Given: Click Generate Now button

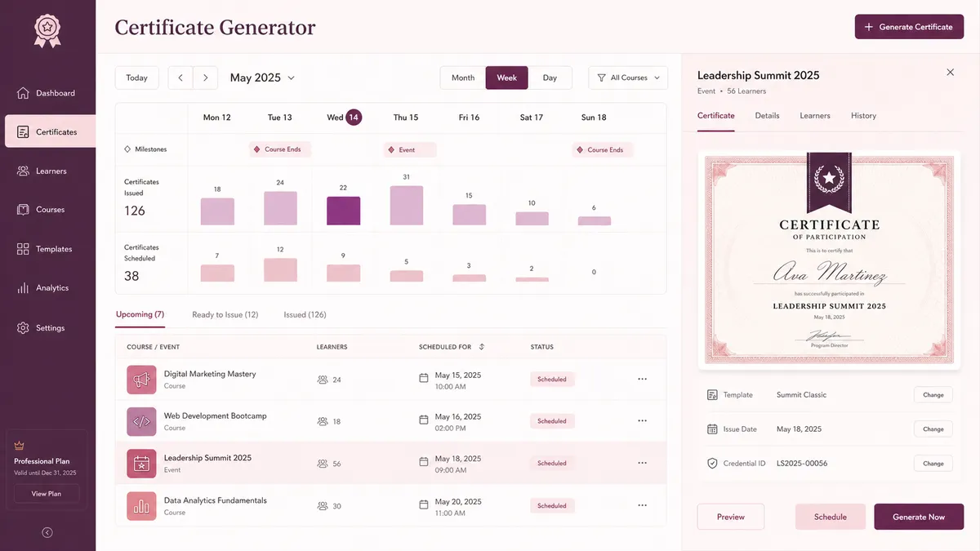Looking at the screenshot, I should (919, 517).
